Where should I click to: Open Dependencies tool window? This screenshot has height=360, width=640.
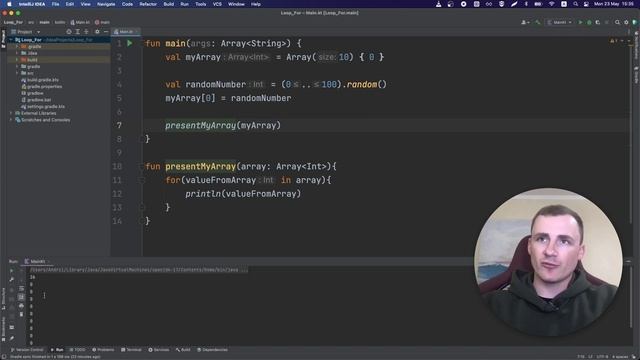212,350
